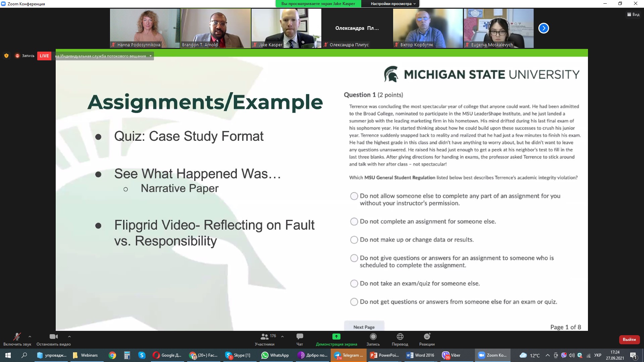Screen dimensions: 644x362
Task: Stop video with Остановить видео icon
Action: [x=53, y=337]
